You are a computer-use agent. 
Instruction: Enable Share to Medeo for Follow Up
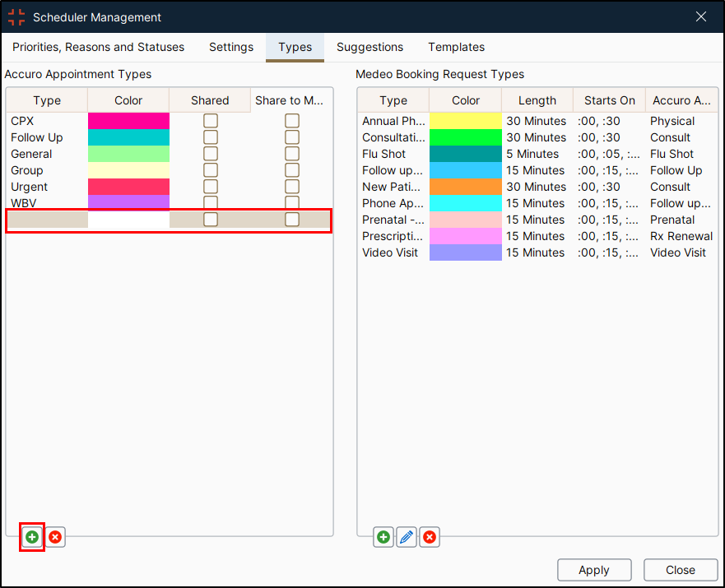[292, 137]
